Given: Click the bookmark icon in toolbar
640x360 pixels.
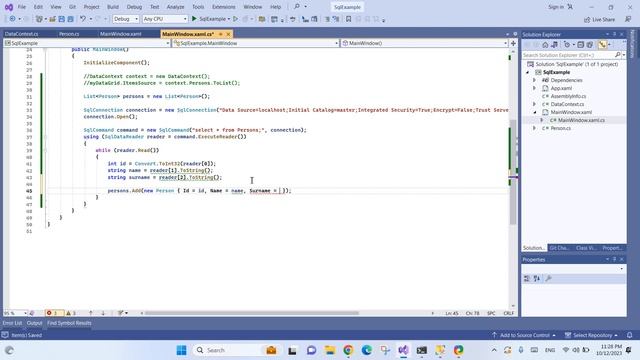Looking at the screenshot, I should [349, 19].
